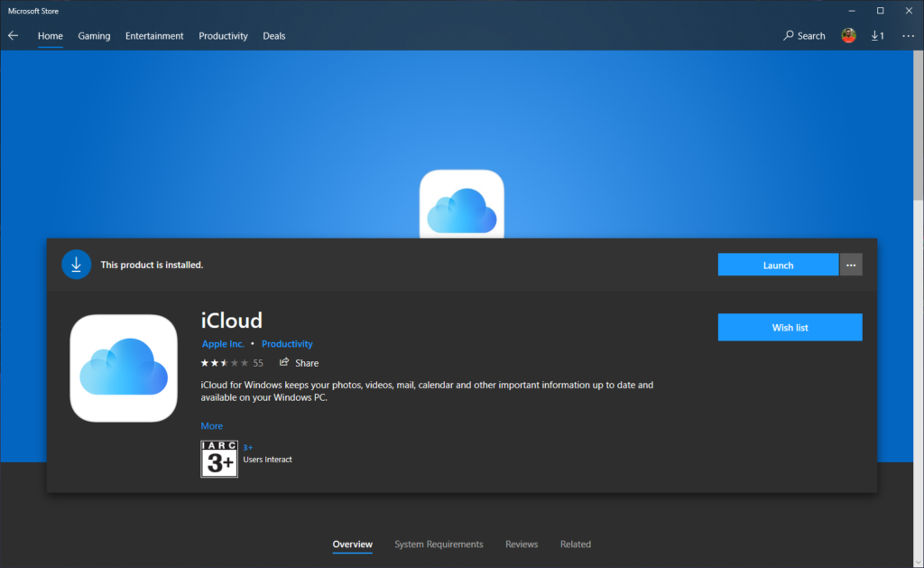Screen dimensions: 924x568
Task: Open the Deals section
Action: point(273,35)
